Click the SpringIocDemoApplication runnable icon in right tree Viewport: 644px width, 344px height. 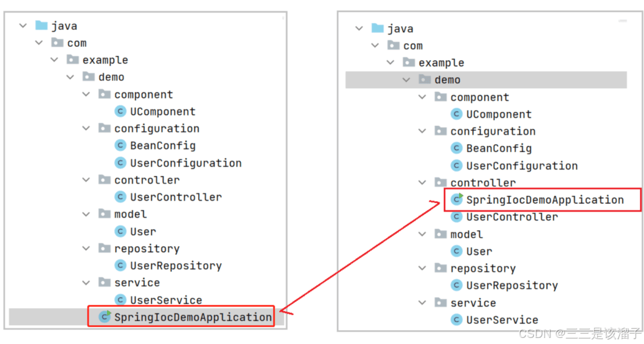pyautogui.click(x=457, y=199)
